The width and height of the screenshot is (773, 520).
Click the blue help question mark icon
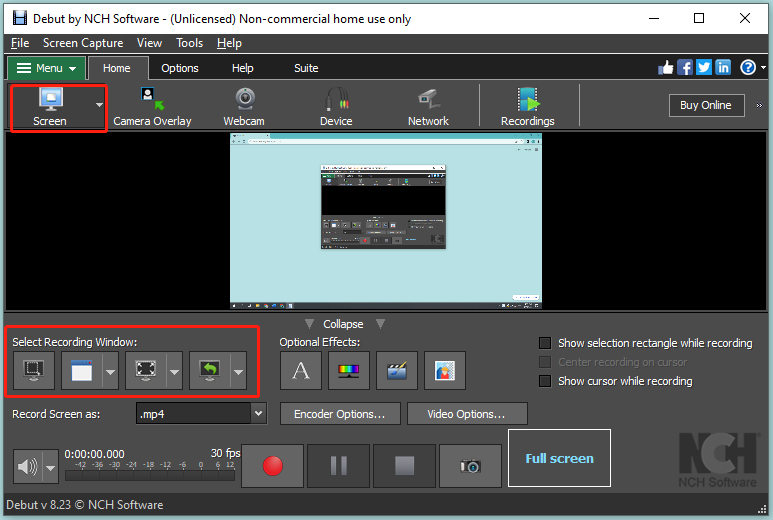(x=748, y=67)
